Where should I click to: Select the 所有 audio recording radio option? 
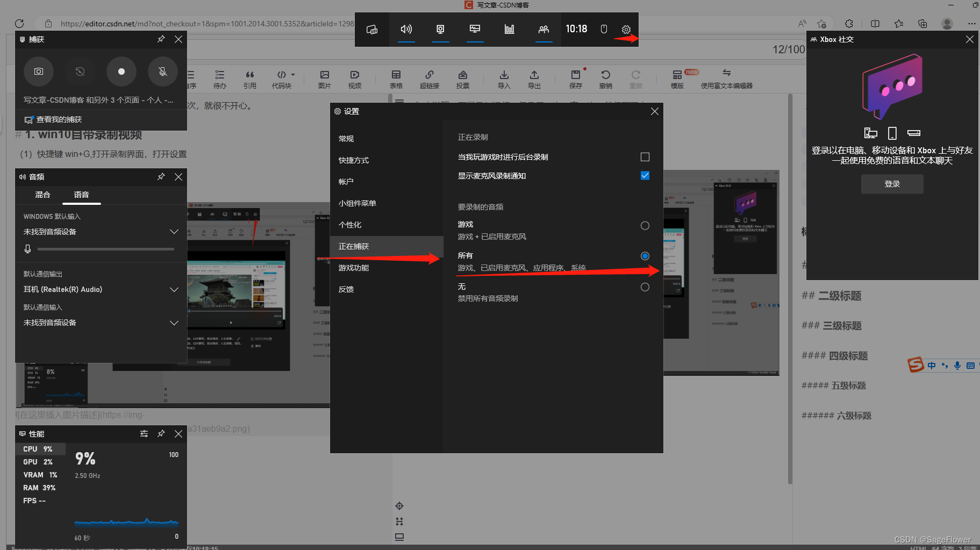(x=645, y=256)
